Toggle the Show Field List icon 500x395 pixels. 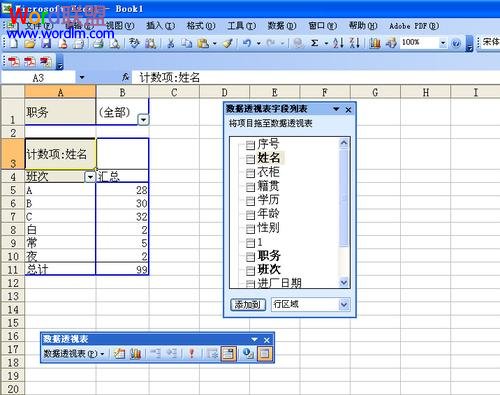click(x=265, y=354)
